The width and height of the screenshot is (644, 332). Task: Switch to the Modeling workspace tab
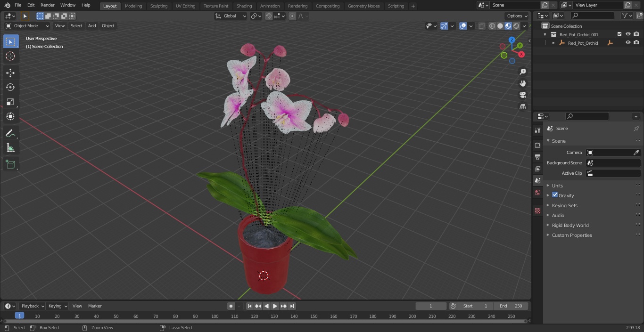pos(133,6)
